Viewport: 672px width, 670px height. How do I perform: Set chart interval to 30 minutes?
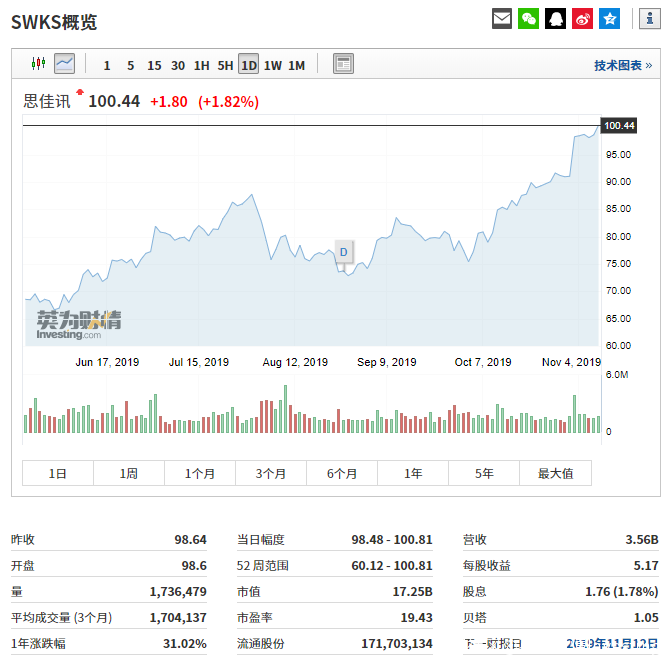click(x=177, y=66)
